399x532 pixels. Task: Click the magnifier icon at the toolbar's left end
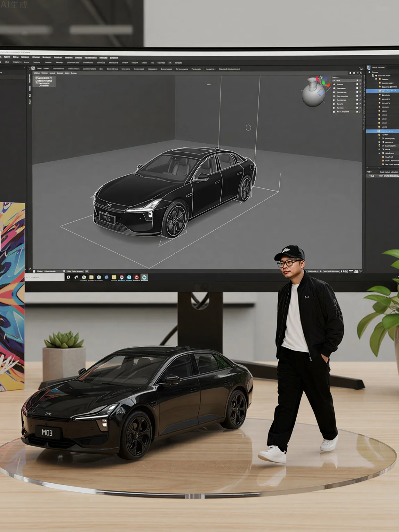(x=33, y=69)
